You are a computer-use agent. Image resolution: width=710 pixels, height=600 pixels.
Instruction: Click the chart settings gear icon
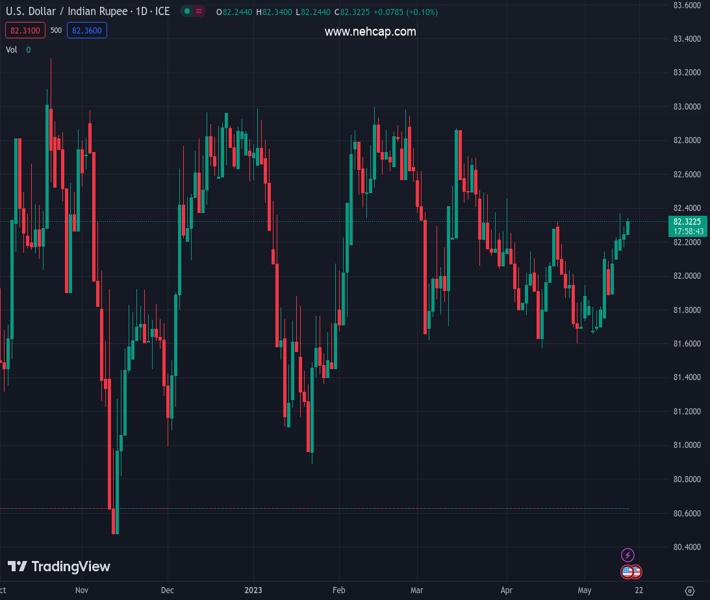(x=689, y=591)
